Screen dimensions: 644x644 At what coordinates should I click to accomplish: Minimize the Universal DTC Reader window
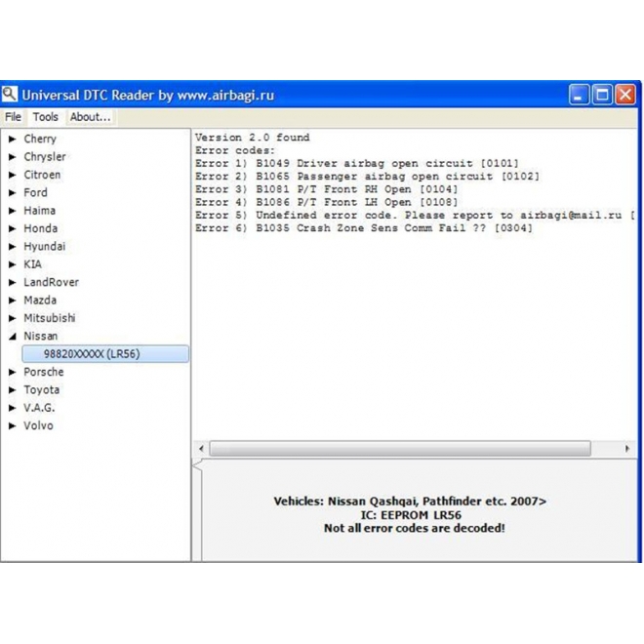[x=579, y=96]
